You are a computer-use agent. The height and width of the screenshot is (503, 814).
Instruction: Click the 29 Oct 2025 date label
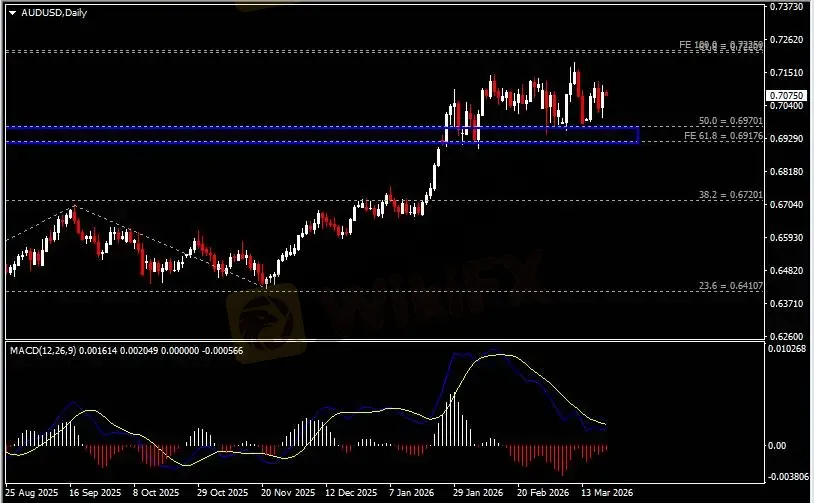coord(222,493)
